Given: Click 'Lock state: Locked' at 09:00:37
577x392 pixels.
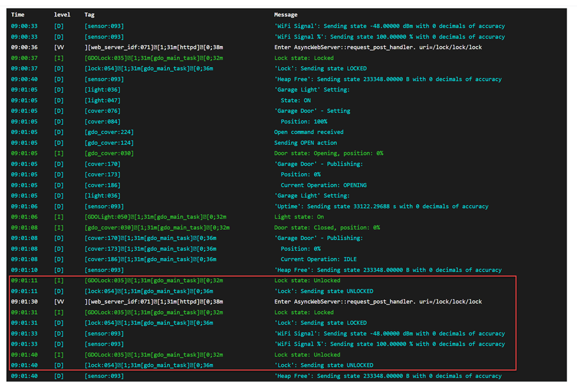Looking at the screenshot, I should tap(304, 58).
